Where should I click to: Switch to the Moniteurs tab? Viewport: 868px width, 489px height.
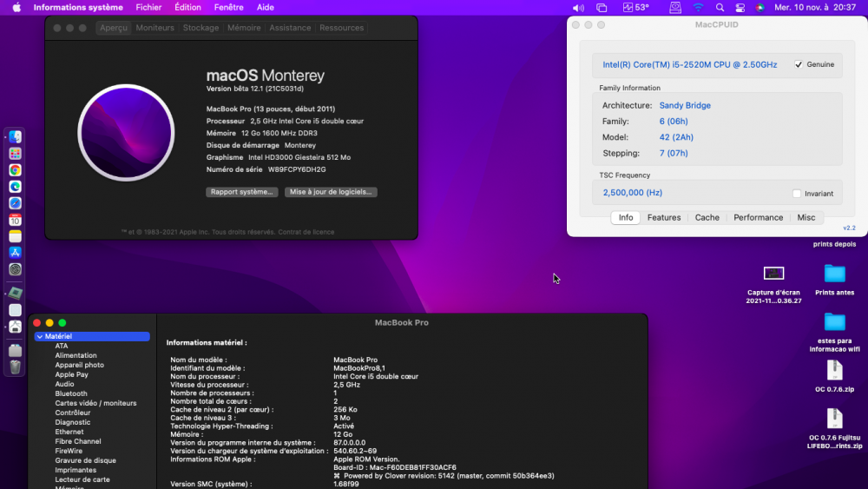pyautogui.click(x=155, y=28)
